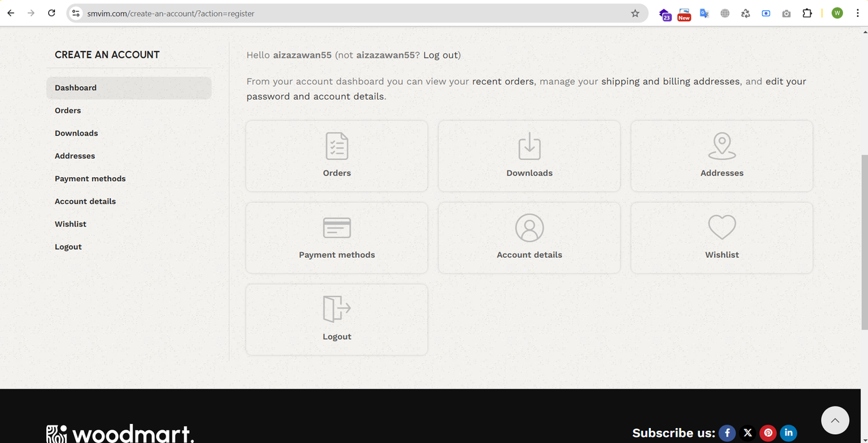Click the globe extension icon
868x443 pixels.
725,13
